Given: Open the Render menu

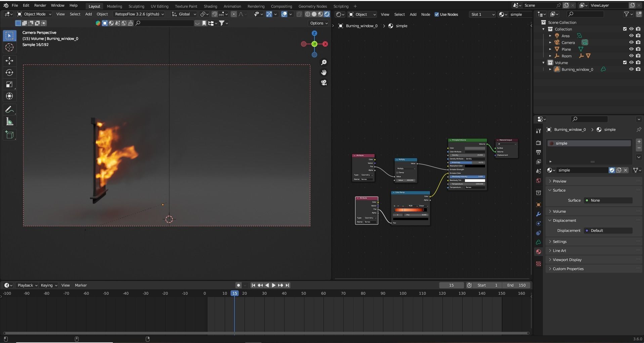Looking at the screenshot, I should (40, 5).
